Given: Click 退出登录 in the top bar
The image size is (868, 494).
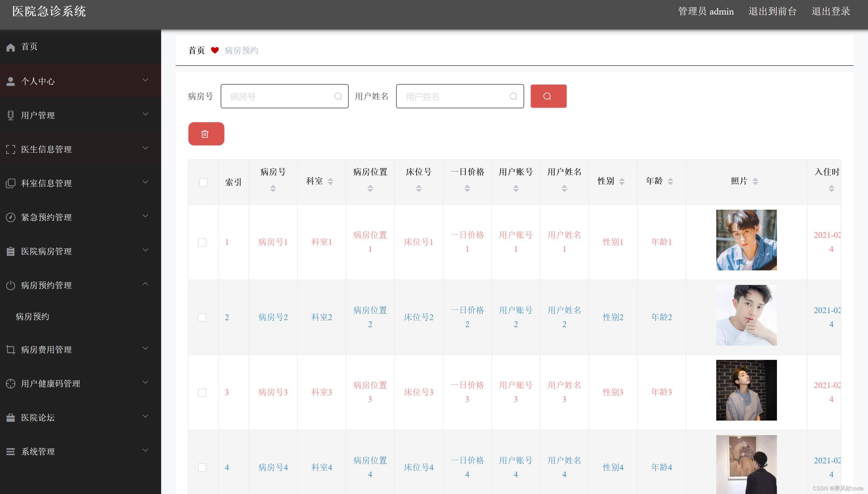Looking at the screenshot, I should 830,12.
